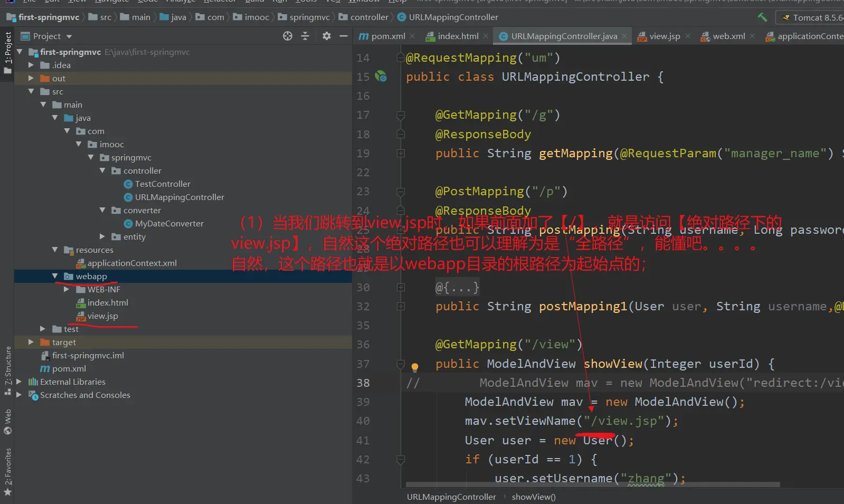Select view.jsp in the project tree
Screen dimensions: 844x504
[102, 316]
